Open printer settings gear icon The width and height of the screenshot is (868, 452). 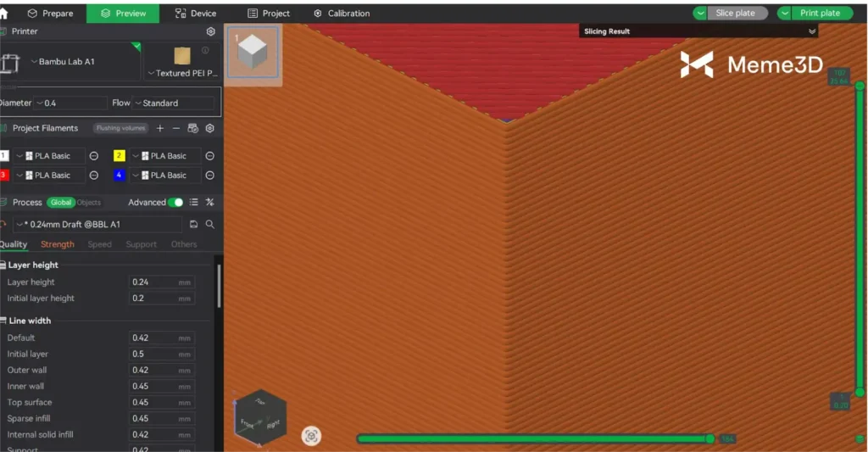(211, 31)
